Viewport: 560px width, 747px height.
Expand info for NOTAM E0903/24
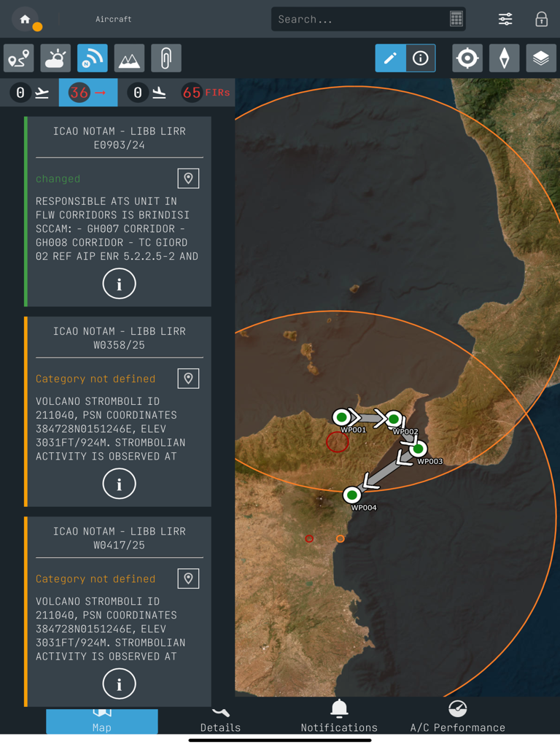(x=119, y=284)
